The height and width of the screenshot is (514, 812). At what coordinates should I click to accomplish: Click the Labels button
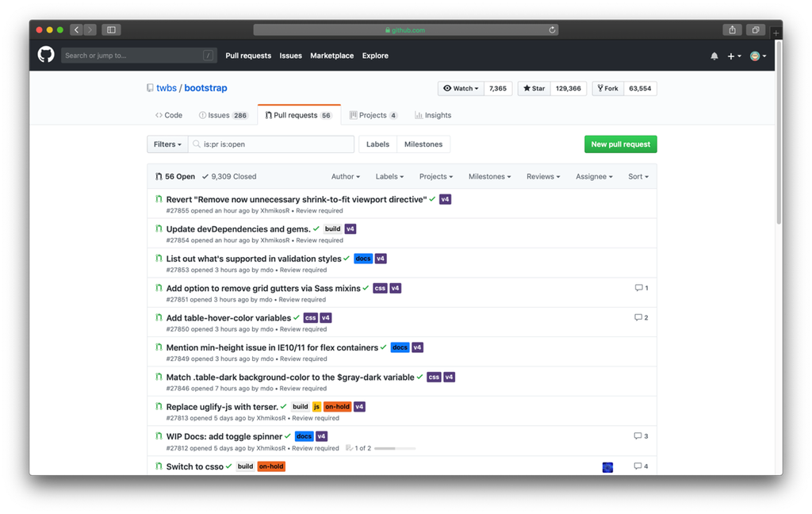point(377,144)
